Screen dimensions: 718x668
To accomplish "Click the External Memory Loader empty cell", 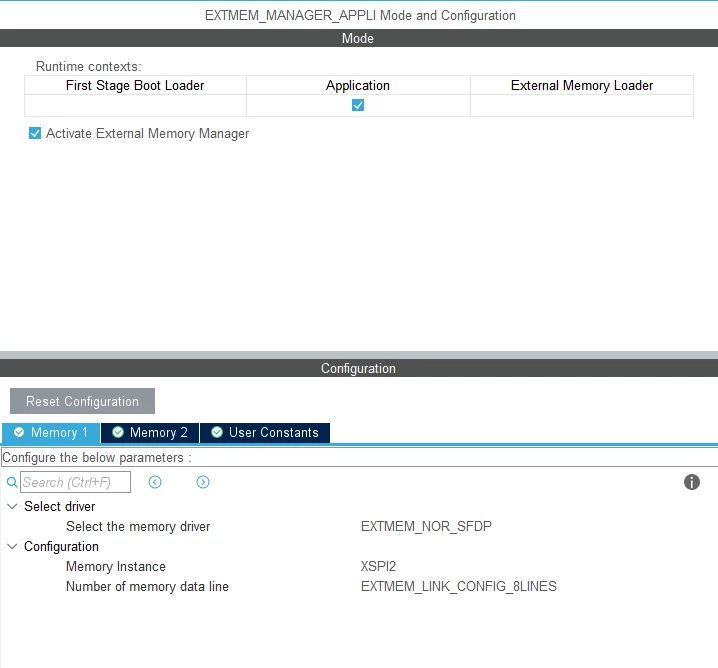I will (582, 105).
